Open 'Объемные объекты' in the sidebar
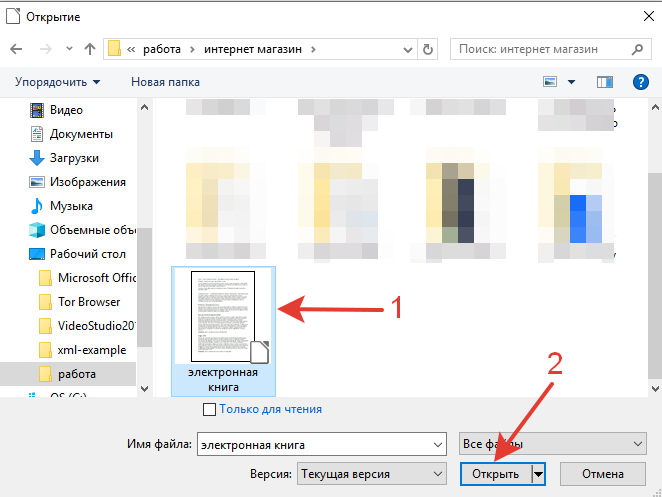662x497 pixels. pos(92,230)
